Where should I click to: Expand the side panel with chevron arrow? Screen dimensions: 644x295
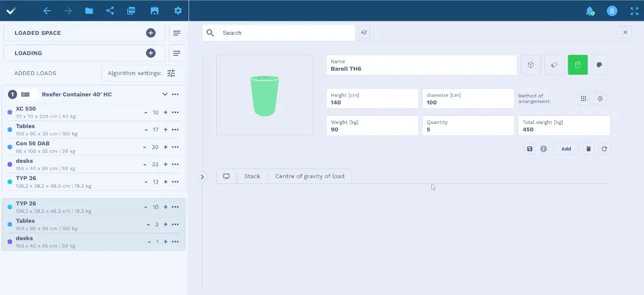click(x=202, y=176)
